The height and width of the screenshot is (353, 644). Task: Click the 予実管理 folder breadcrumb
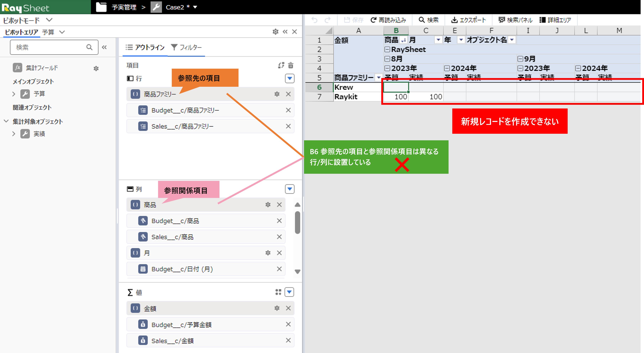(124, 7)
